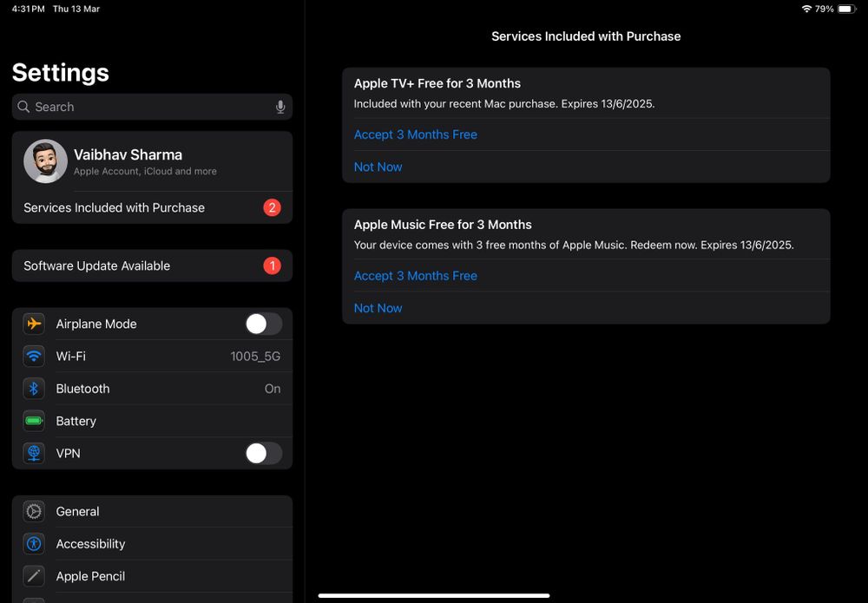Click the date Thu 13 Mar
Screen dimensions: 868x603
coord(76,9)
